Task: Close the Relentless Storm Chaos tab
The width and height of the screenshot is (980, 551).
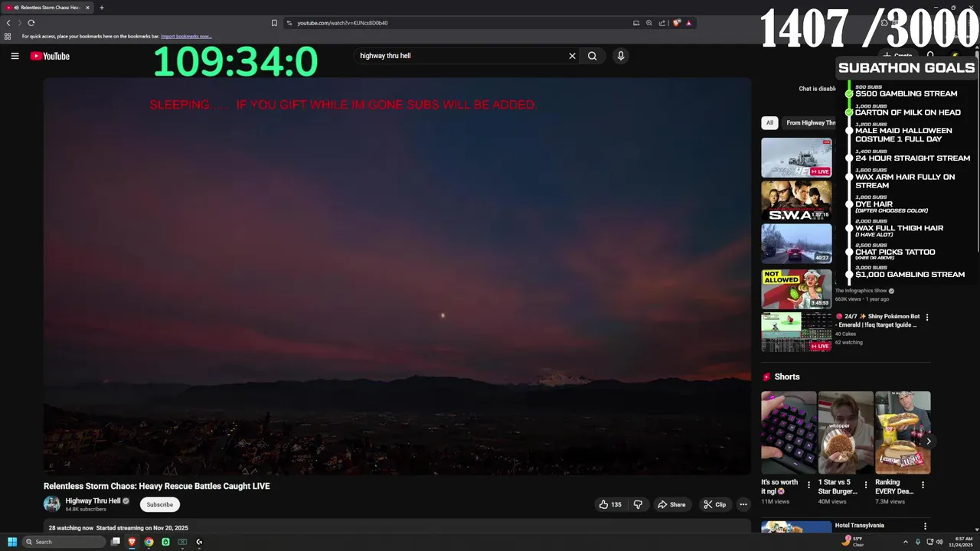Action: point(87,8)
